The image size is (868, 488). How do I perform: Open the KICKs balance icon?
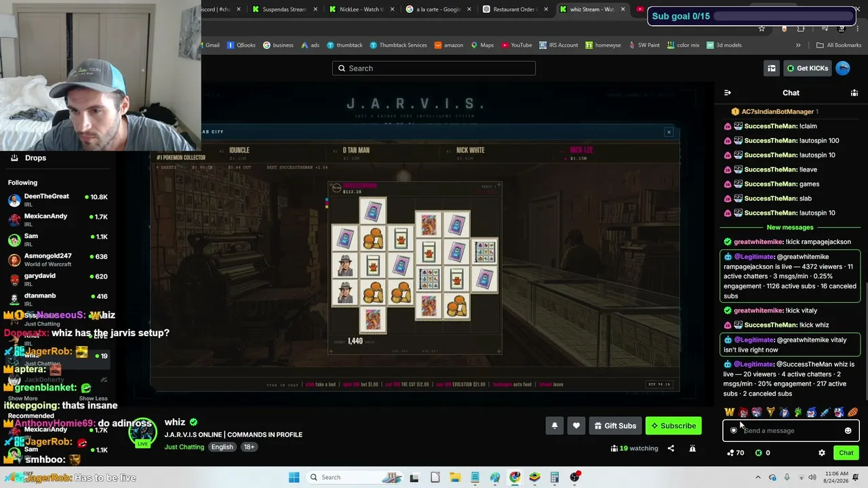click(759, 453)
